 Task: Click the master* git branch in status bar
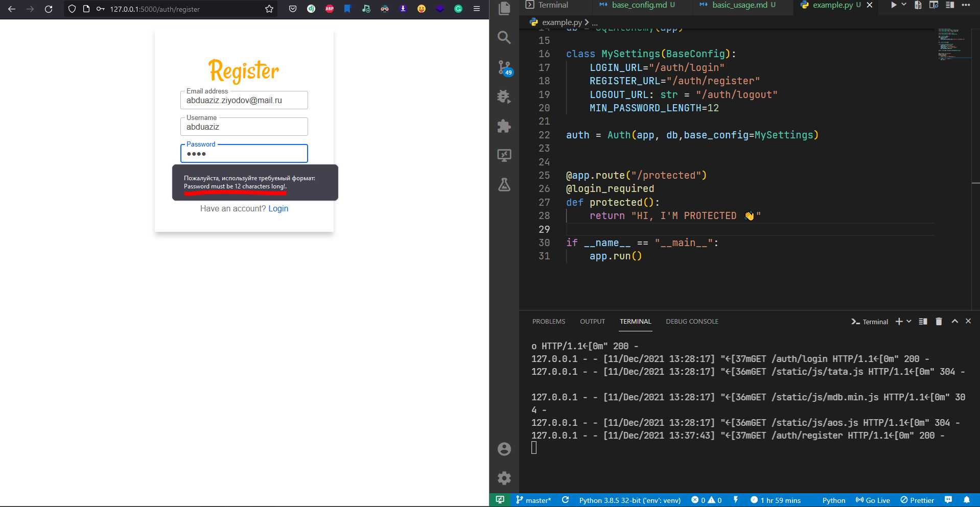tap(533, 500)
